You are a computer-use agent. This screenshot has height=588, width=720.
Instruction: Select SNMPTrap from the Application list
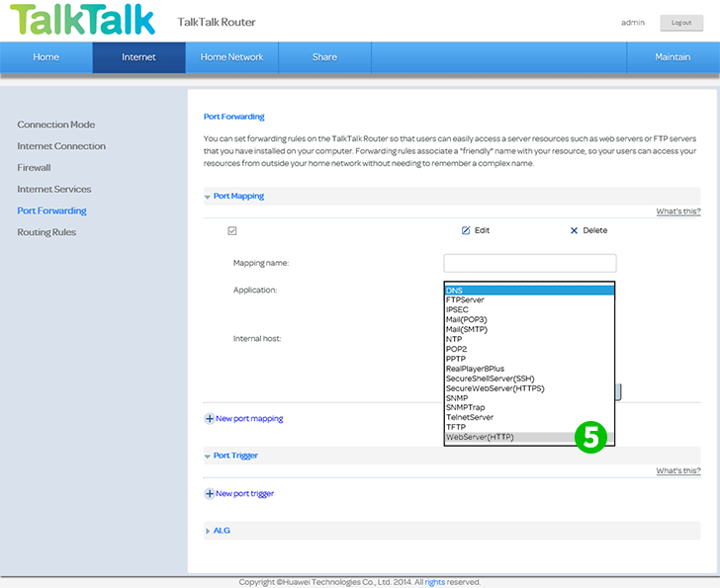coord(529,407)
